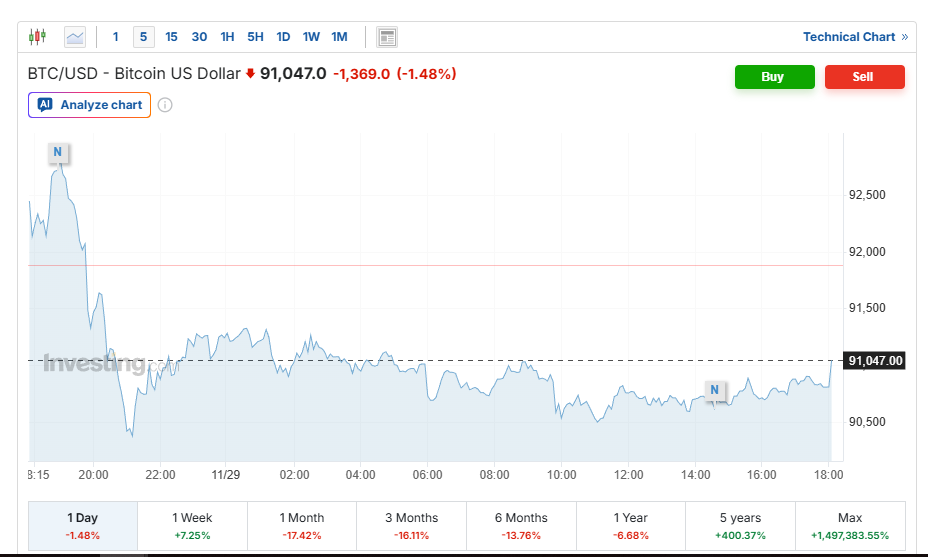Image resolution: width=928 pixels, height=557 pixels.
Task: Click the info icon beside Analyze chart
Action: [x=165, y=105]
